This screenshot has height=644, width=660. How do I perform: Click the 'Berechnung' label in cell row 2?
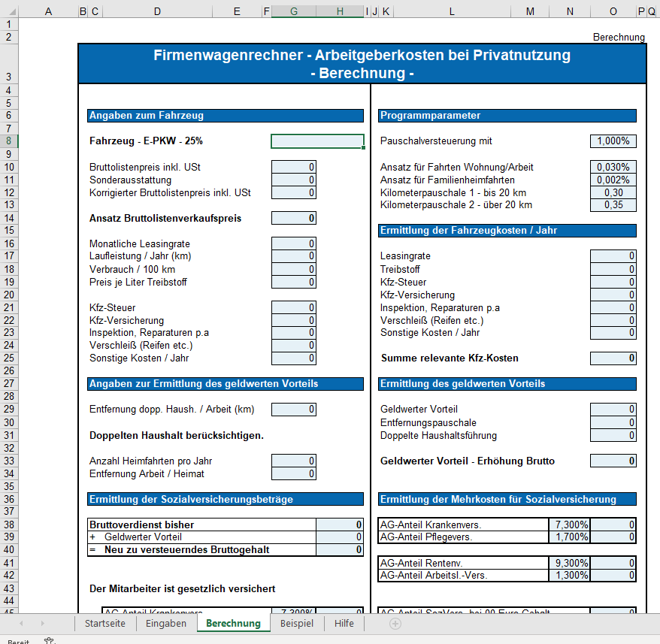point(619,37)
